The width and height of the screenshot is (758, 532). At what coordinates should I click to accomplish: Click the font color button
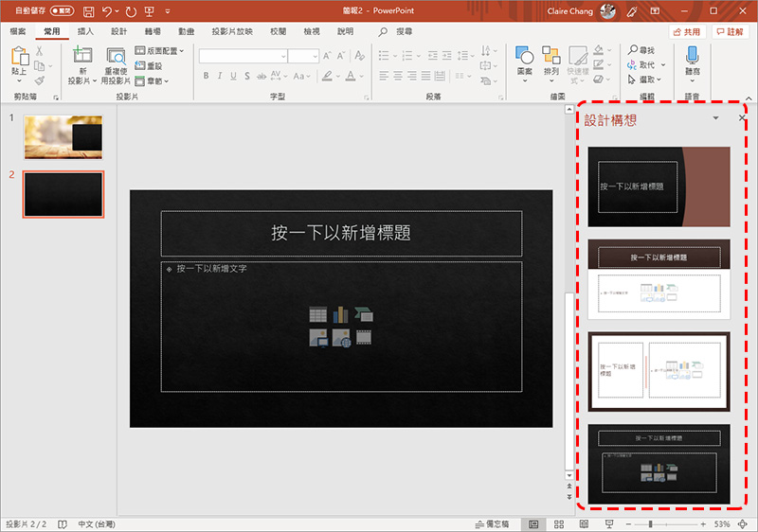pyautogui.click(x=351, y=76)
